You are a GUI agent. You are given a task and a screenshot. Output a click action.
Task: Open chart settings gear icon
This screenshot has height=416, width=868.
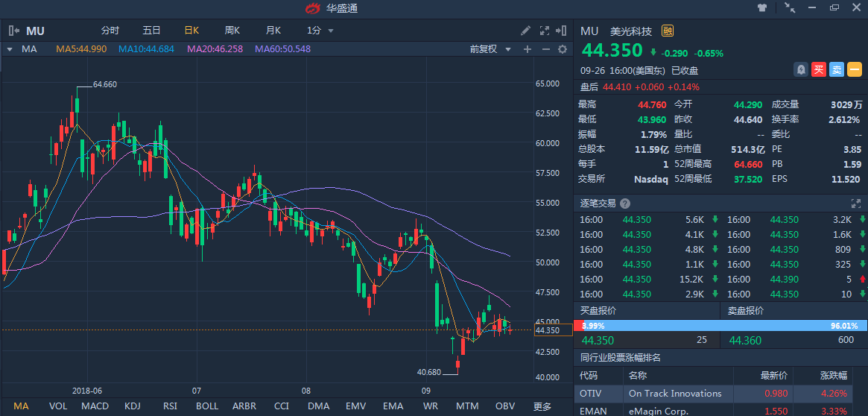(563, 49)
